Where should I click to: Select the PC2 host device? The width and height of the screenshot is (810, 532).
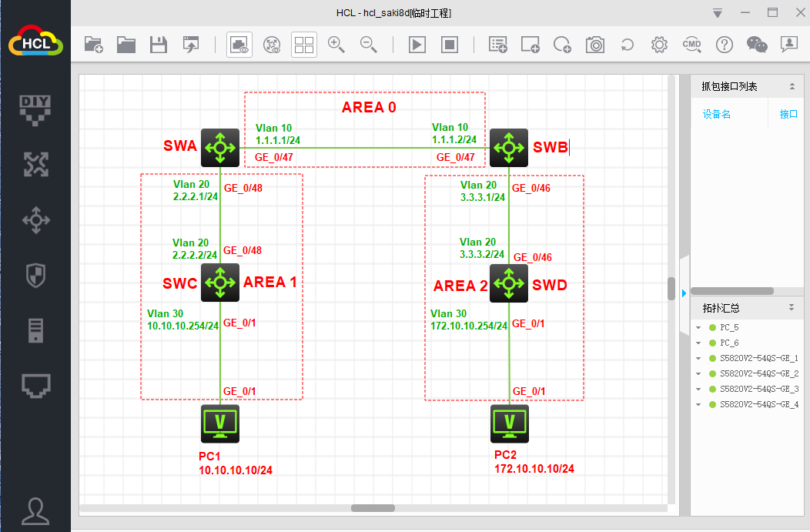tap(510, 423)
